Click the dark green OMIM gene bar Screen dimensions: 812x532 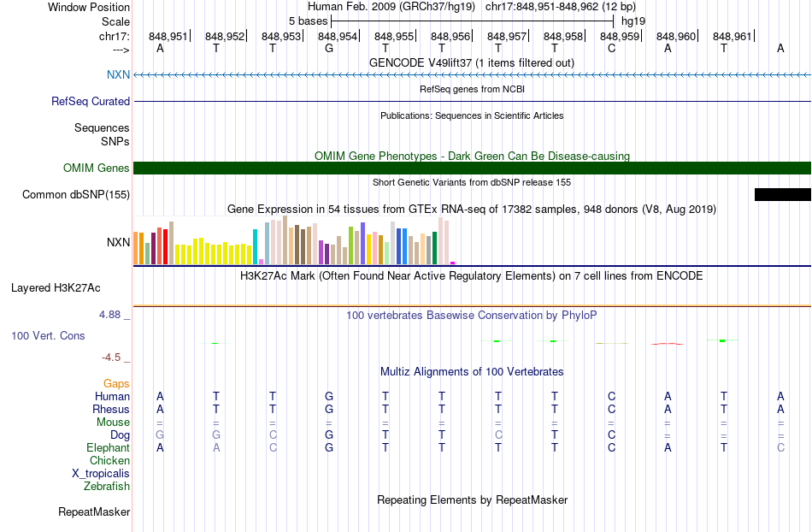click(x=472, y=168)
